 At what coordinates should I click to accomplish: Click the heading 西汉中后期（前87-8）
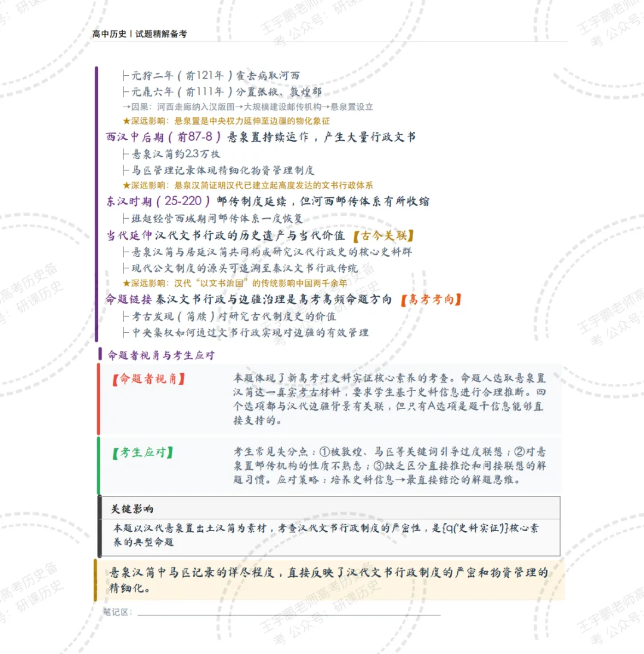(x=163, y=137)
